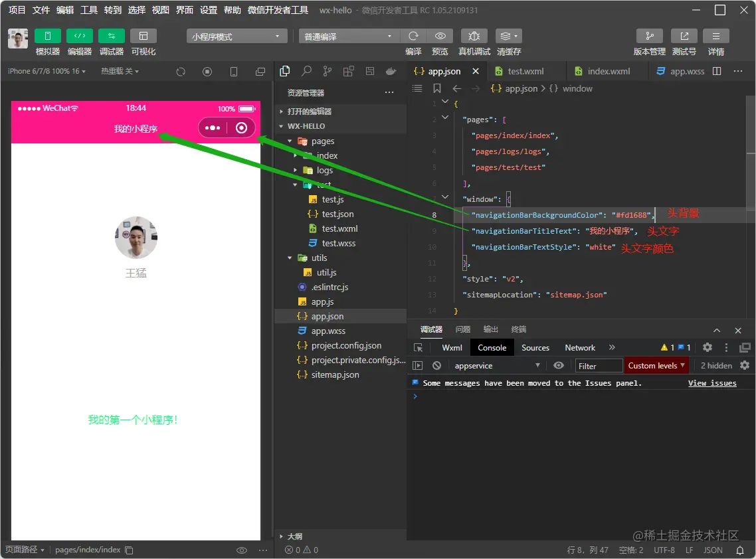The height and width of the screenshot is (559, 756).
Task: Collapse the WX-HELLO project root
Action: pyautogui.click(x=340, y=125)
